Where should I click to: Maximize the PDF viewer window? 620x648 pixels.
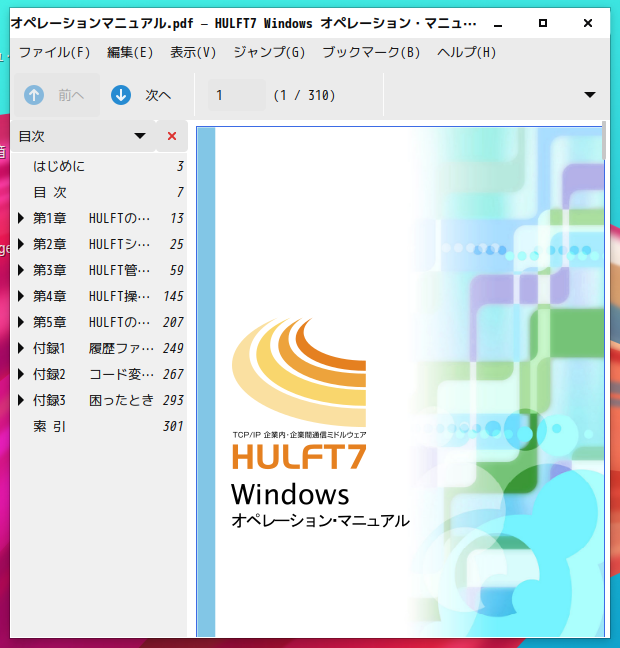point(543,23)
